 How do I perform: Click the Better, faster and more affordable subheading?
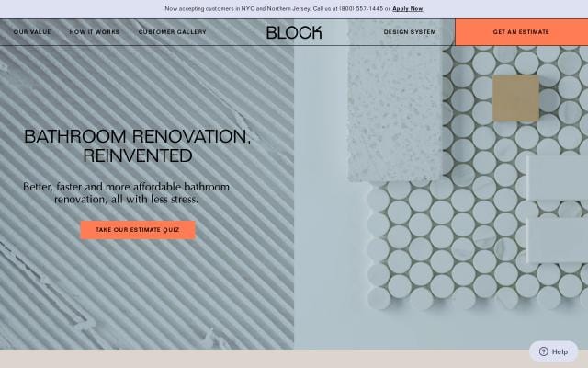click(x=126, y=192)
